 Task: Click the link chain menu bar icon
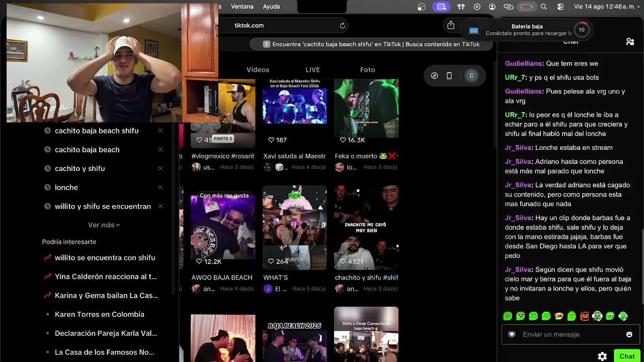coord(509,7)
